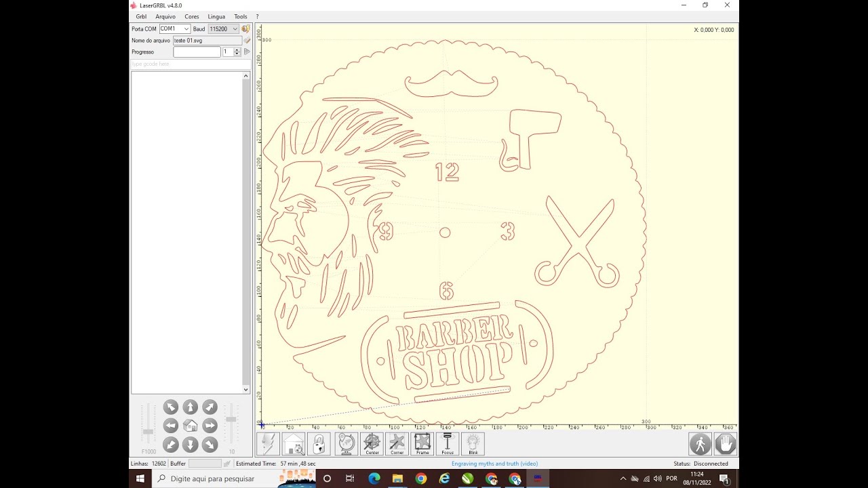Image resolution: width=868 pixels, height=488 pixels.
Task: Open the Porta COM dropdown
Action: 174,29
